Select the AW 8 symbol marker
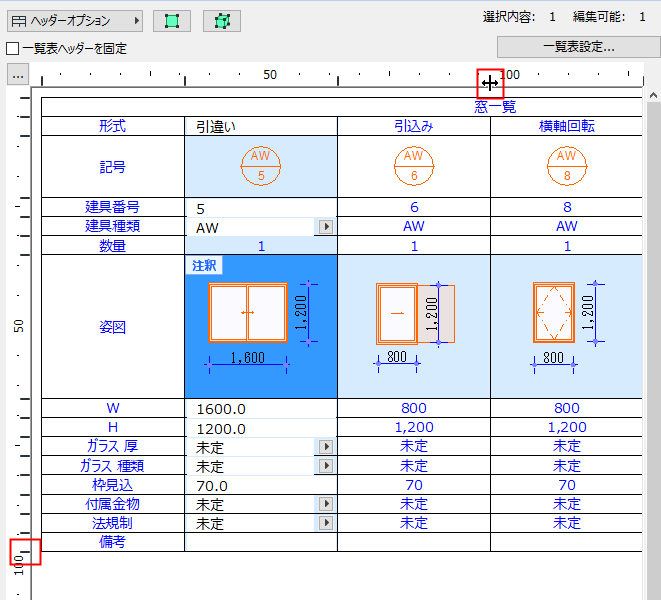 tap(567, 166)
